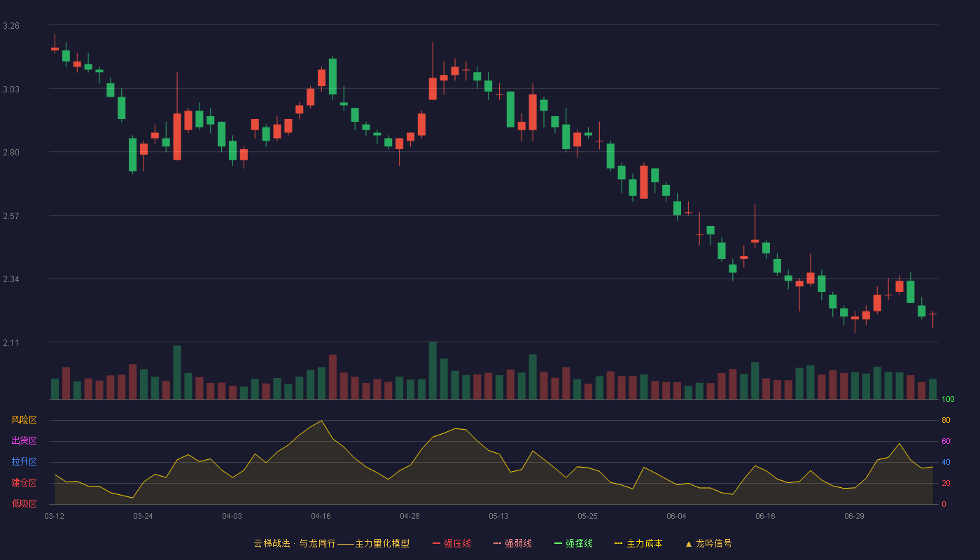The image size is (980, 560).
Task: Click the indicator line peak near 04-16
Action: pos(321,421)
